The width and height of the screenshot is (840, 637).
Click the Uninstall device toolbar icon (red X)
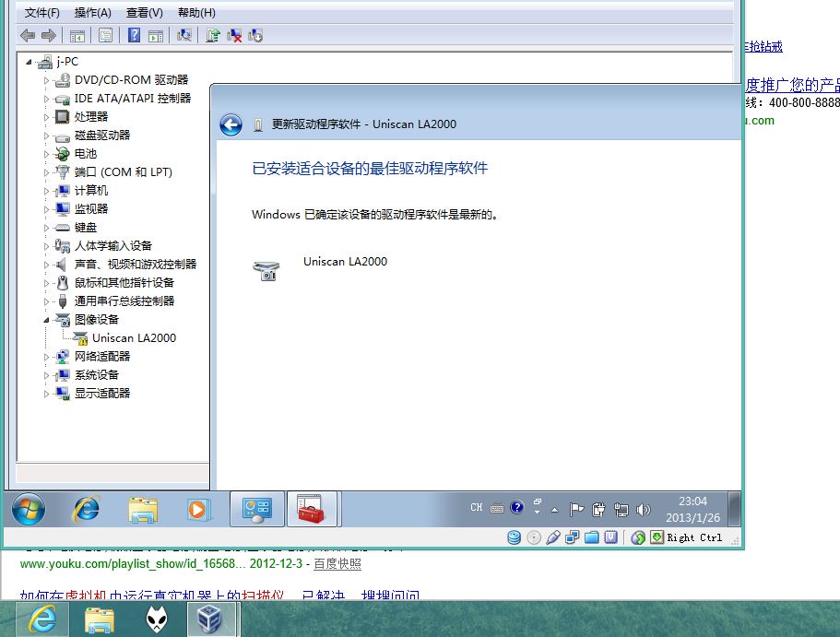tap(234, 36)
